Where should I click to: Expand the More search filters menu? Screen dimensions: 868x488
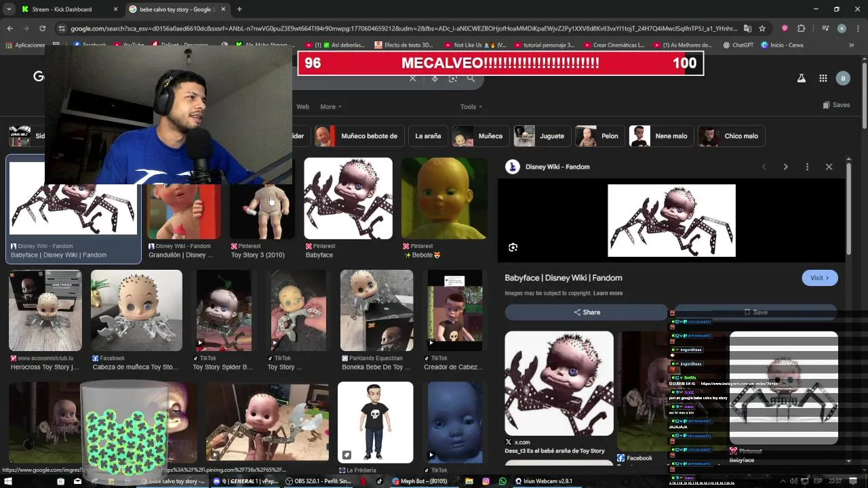pos(330,106)
